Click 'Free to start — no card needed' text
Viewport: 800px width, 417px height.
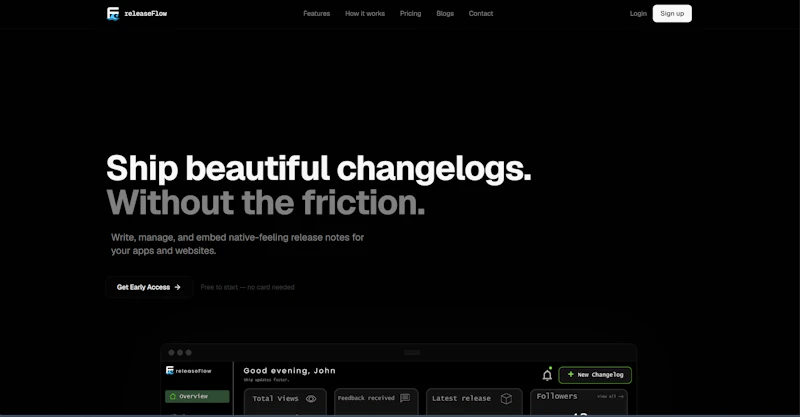[x=247, y=287]
